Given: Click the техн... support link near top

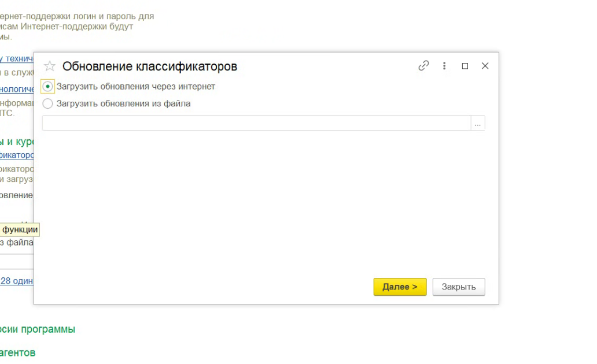Looking at the screenshot, I should click(16, 58).
